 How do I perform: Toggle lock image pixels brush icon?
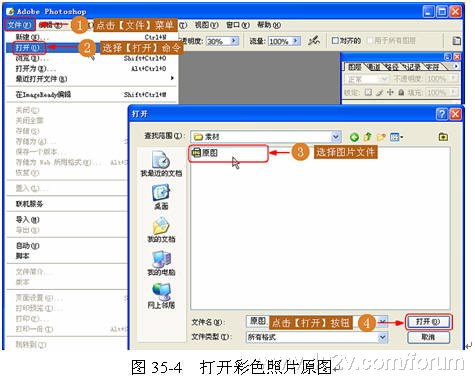coord(379,92)
